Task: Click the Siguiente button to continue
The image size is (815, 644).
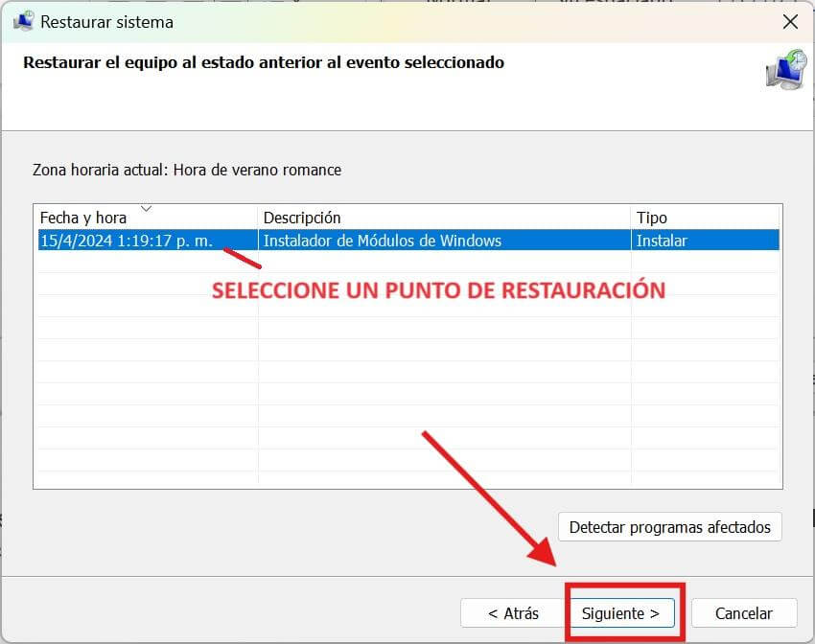Action: point(622,612)
